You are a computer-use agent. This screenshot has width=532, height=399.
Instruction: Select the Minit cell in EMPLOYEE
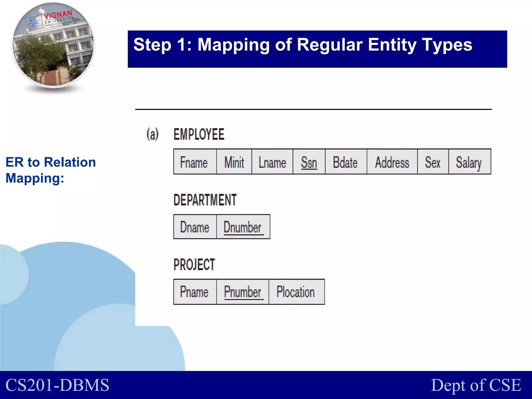pyautogui.click(x=234, y=162)
